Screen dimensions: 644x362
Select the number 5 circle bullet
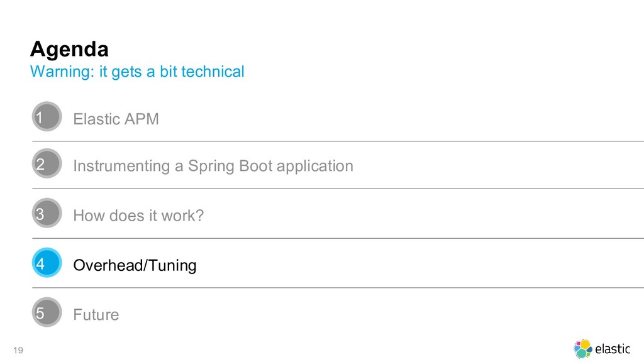pyautogui.click(x=47, y=312)
